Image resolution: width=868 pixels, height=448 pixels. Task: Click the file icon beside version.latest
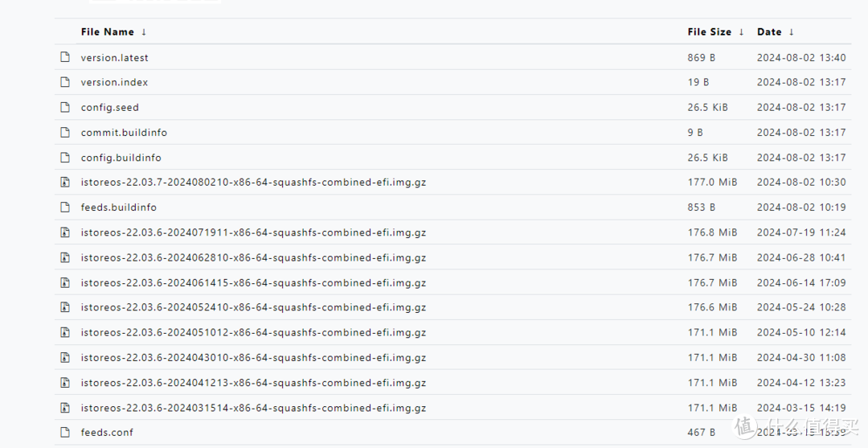65,57
